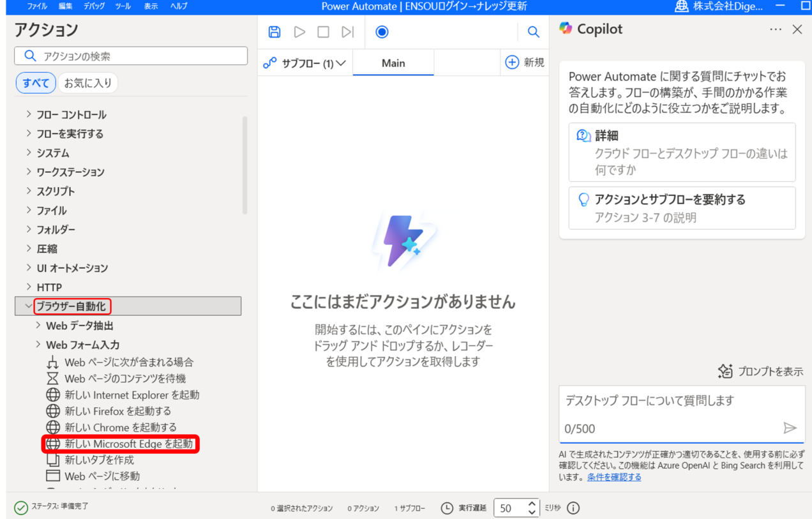
Task: Click the subflow icon beside サブフロー (1)
Action: (x=270, y=63)
